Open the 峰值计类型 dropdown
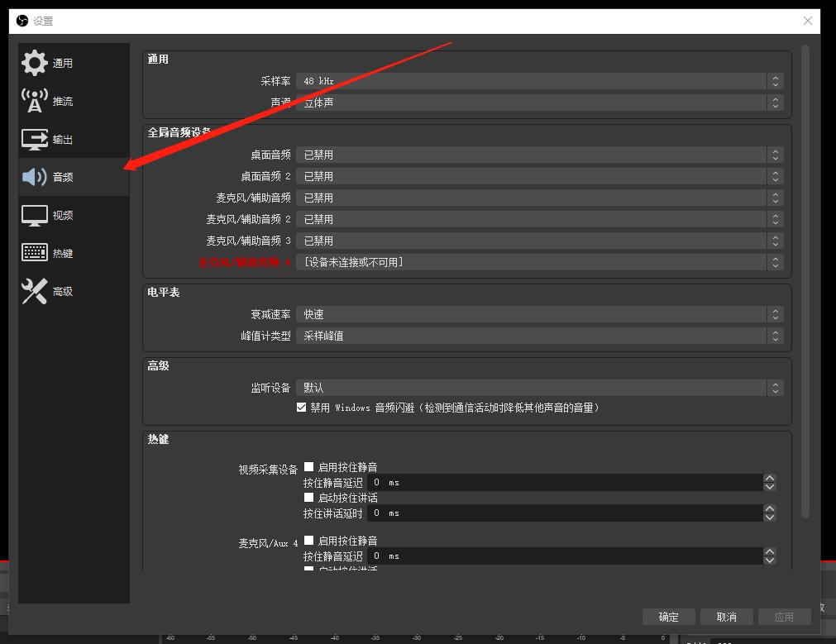Screen dimensions: 836x644 537,336
